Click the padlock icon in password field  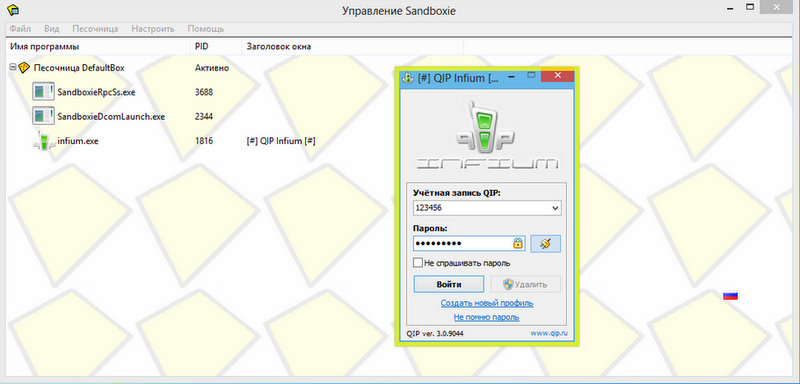[x=518, y=244]
